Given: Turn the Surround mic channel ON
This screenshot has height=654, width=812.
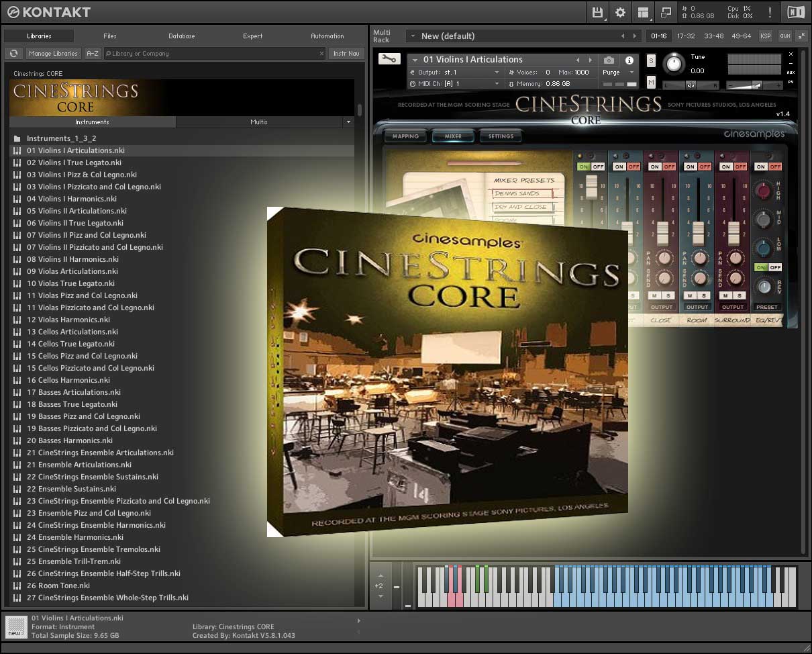Looking at the screenshot, I should (x=726, y=167).
